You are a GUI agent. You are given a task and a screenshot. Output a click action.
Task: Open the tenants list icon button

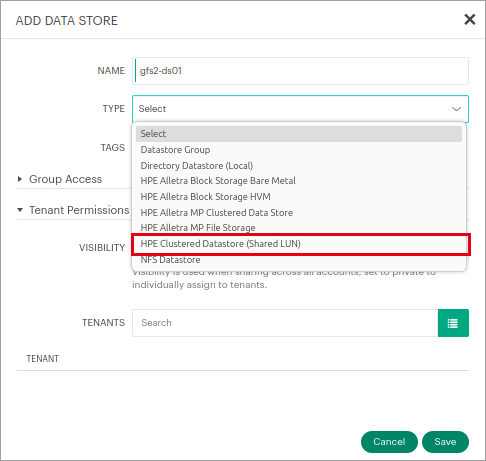click(x=453, y=323)
